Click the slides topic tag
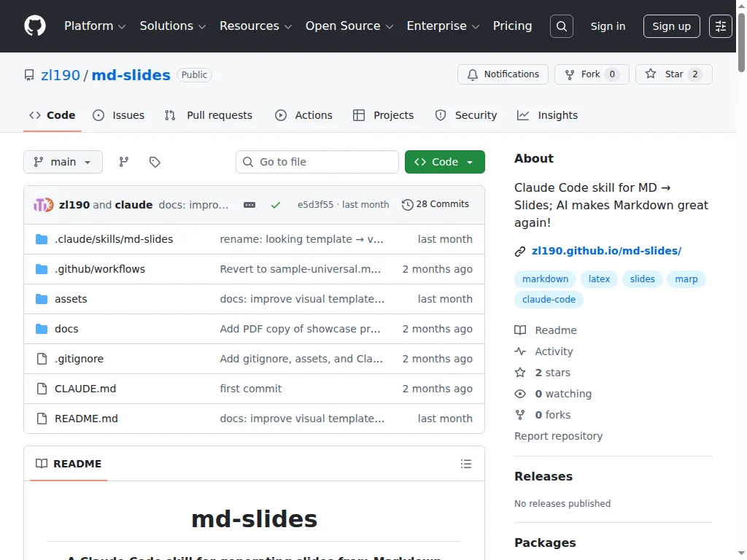Image resolution: width=747 pixels, height=560 pixels. tap(642, 279)
